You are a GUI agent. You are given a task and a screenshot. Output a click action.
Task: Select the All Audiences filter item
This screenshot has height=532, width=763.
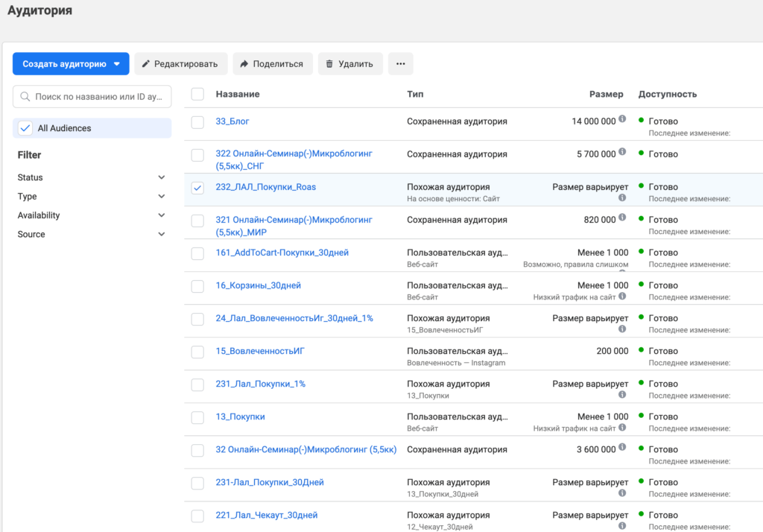(64, 128)
